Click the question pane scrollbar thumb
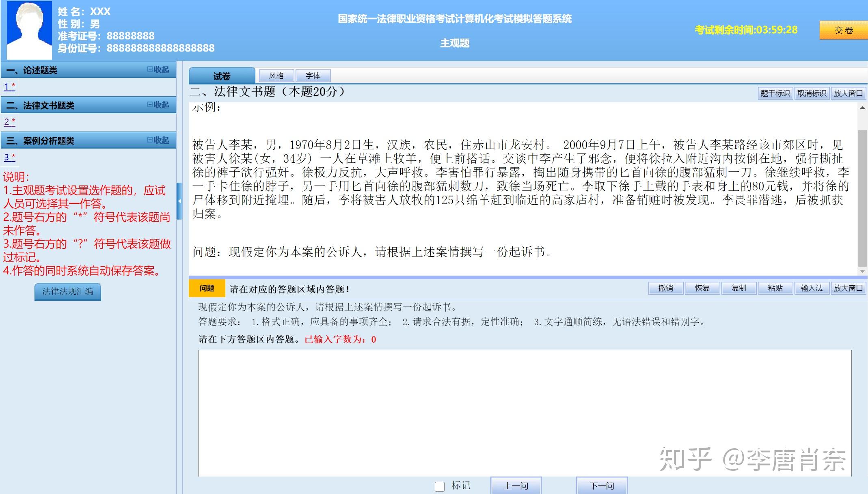 coord(862,198)
